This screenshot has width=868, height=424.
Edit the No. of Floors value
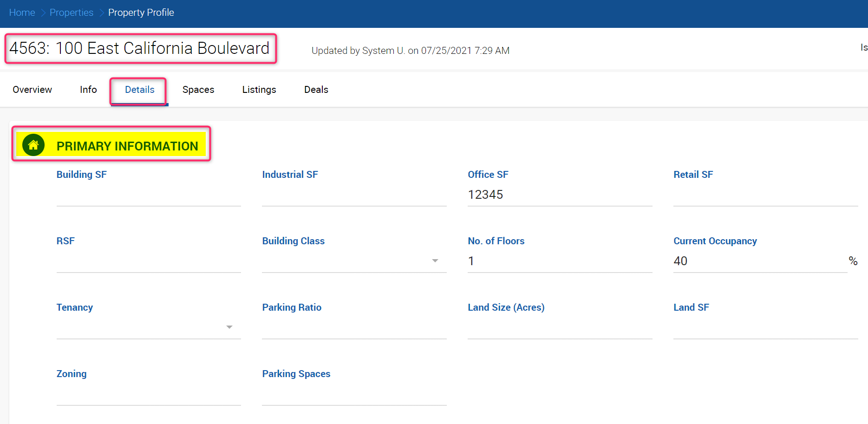560,261
